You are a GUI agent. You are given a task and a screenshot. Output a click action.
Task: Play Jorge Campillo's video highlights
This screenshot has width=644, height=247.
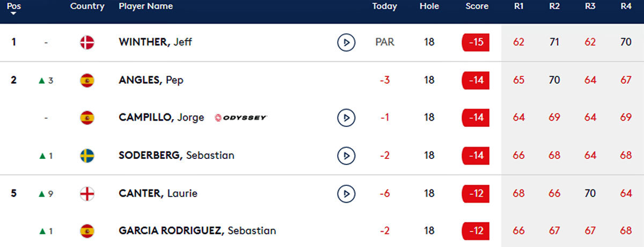pyautogui.click(x=346, y=118)
